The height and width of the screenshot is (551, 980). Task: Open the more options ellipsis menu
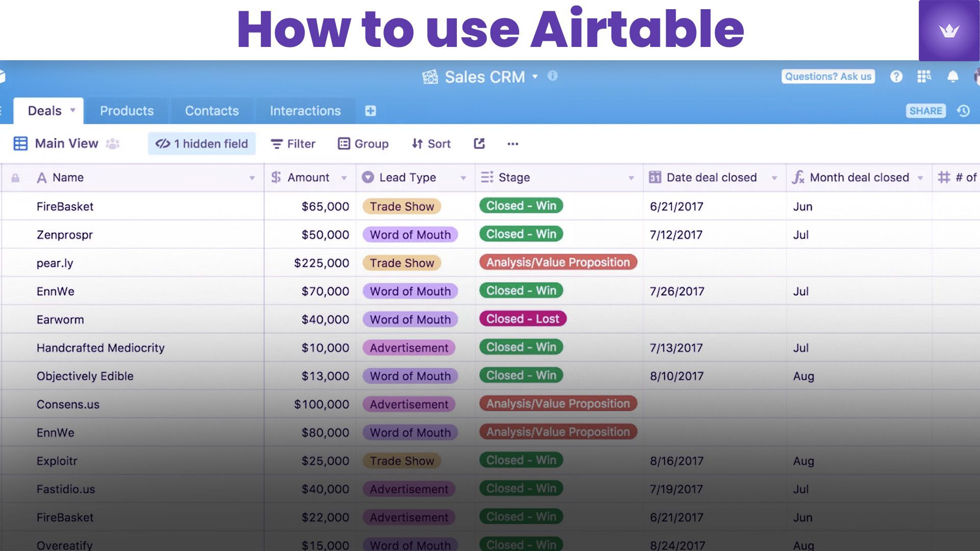(513, 144)
